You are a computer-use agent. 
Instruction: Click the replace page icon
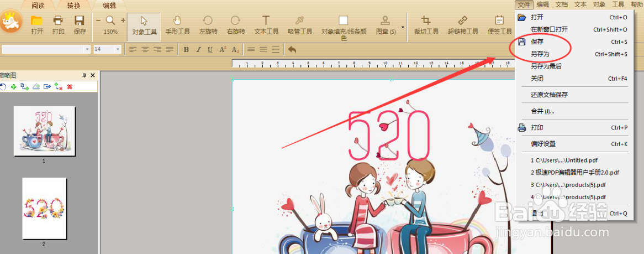(x=59, y=87)
